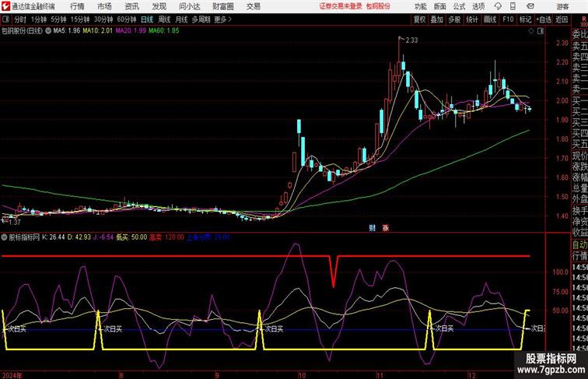This screenshot has width=588, height=379.
Task: Switch to 分时 period tab
Action: 20,19
